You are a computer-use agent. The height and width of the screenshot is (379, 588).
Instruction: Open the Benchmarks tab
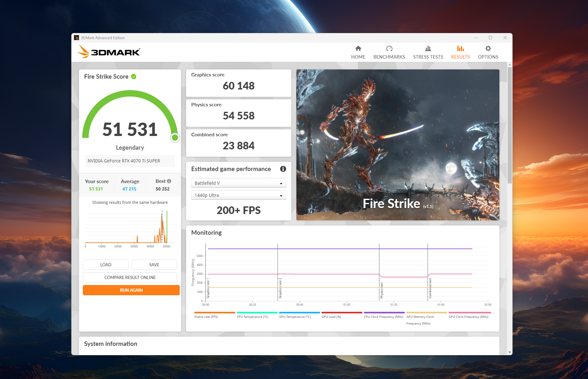coord(389,53)
